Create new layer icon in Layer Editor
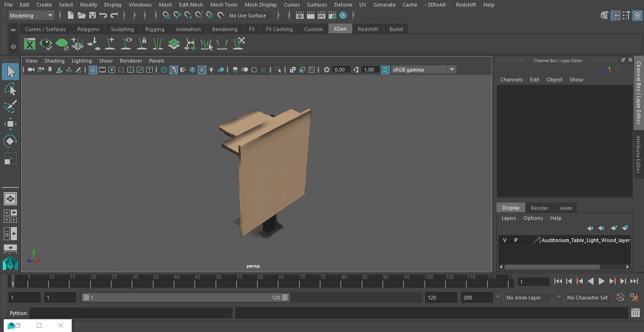Image resolution: width=644 pixels, height=332 pixels. 613,228
